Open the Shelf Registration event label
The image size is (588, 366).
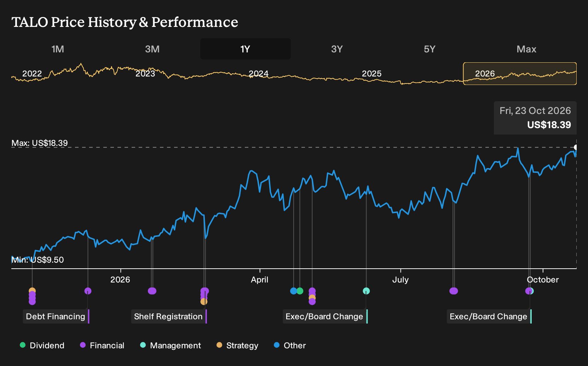169,316
